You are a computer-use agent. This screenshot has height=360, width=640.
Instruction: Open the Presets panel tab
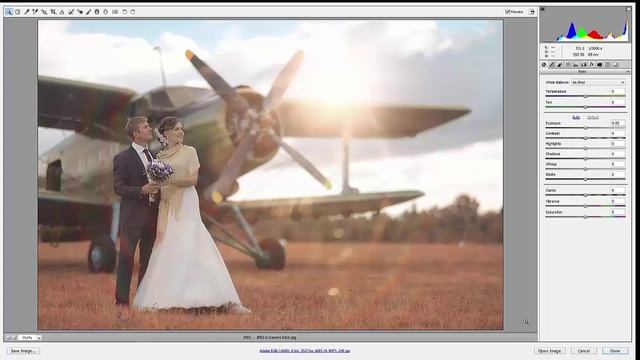(x=607, y=64)
